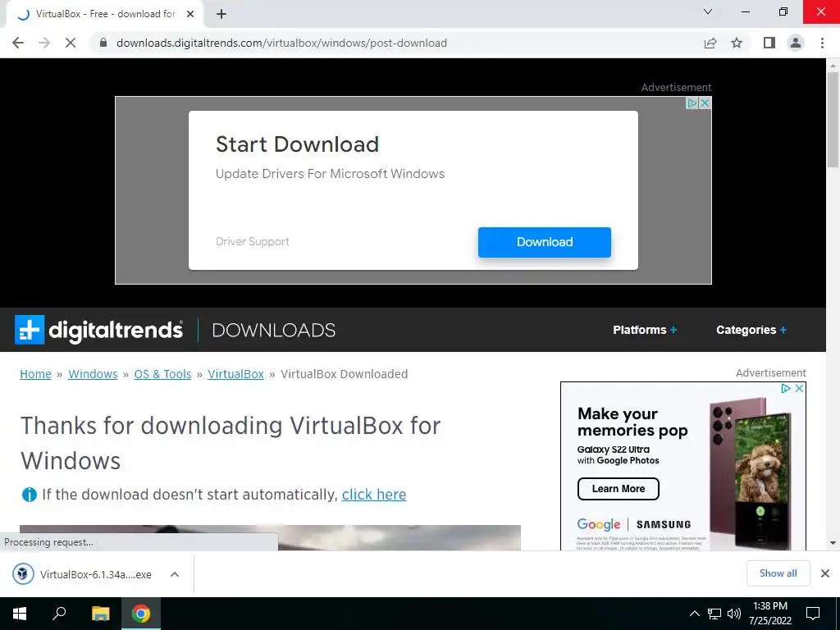Click the forward navigation arrow
Viewport: 840px width, 630px height.
tap(44, 43)
